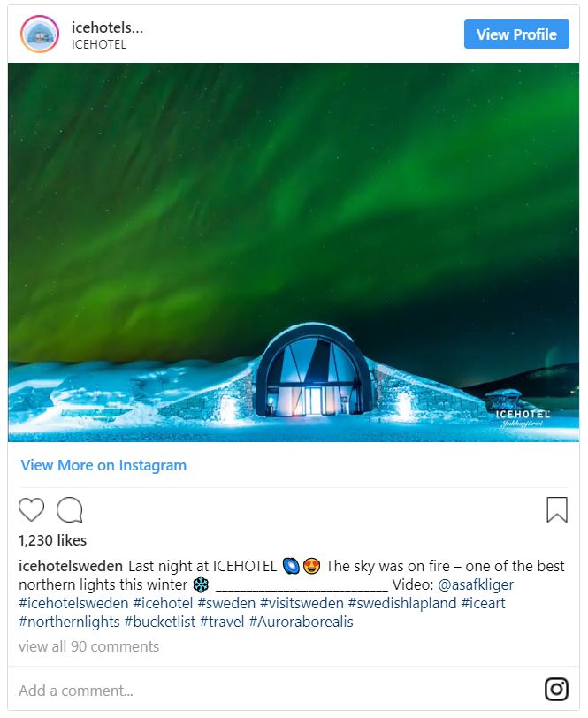The height and width of the screenshot is (718, 588).
Task: Save post with the bookmark icon
Action: tap(557, 509)
